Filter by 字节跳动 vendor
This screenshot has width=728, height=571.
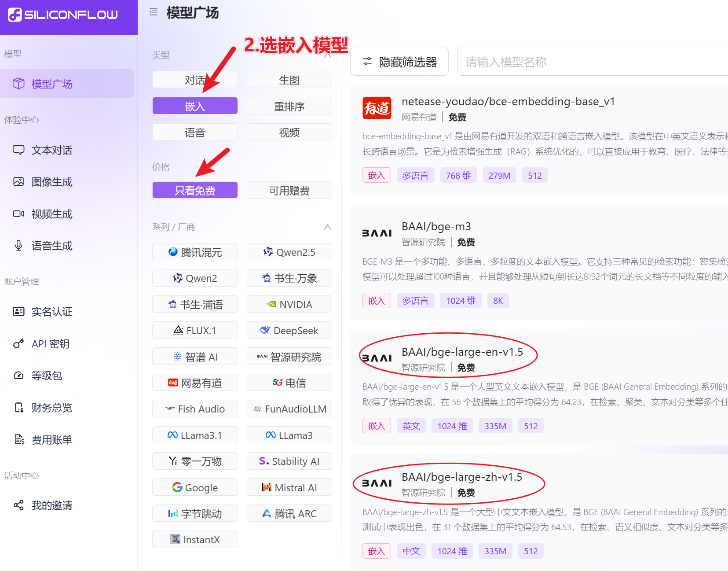click(195, 513)
